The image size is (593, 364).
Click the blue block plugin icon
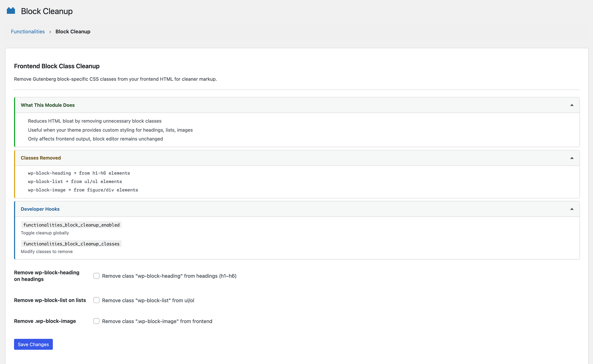(11, 11)
